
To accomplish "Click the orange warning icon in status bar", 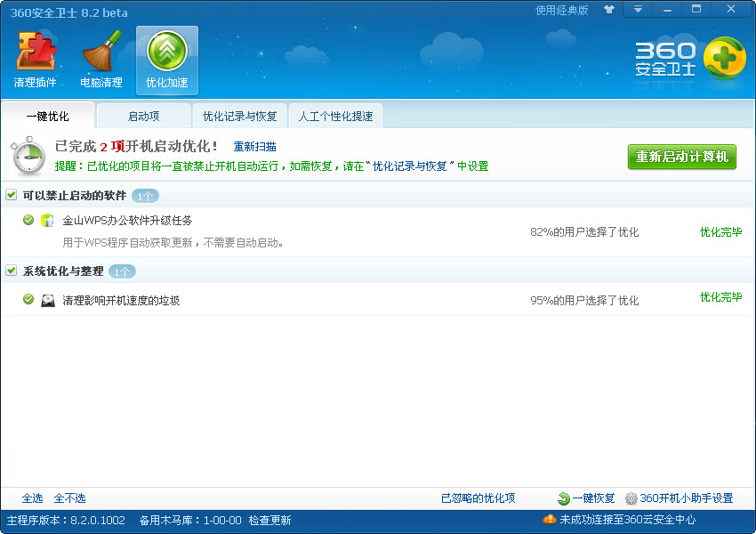I will (x=550, y=520).
